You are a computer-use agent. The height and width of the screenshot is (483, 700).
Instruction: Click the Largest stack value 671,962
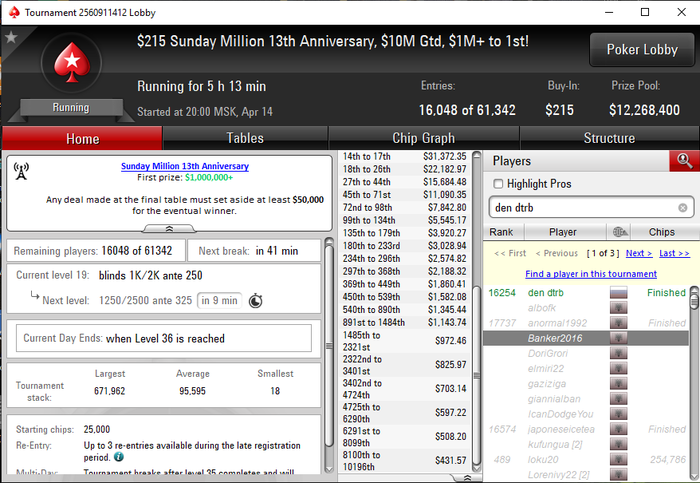(x=109, y=391)
